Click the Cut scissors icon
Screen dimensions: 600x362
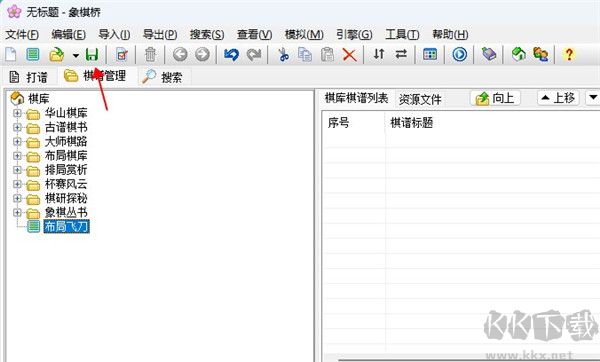pyautogui.click(x=283, y=54)
